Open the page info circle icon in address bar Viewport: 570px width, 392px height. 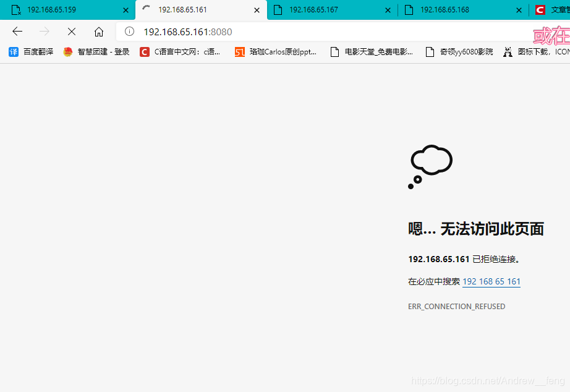[x=128, y=32]
